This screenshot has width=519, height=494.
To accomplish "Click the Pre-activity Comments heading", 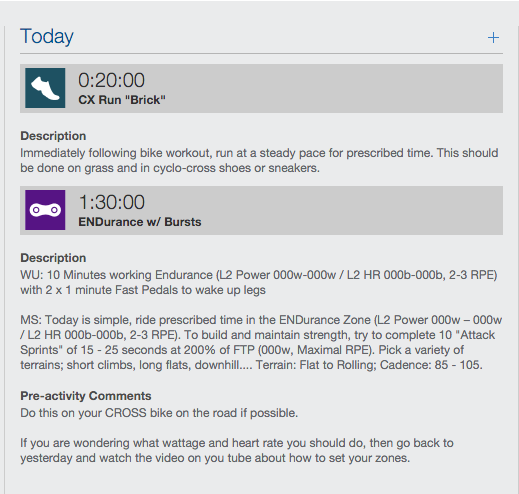I will [x=86, y=396].
